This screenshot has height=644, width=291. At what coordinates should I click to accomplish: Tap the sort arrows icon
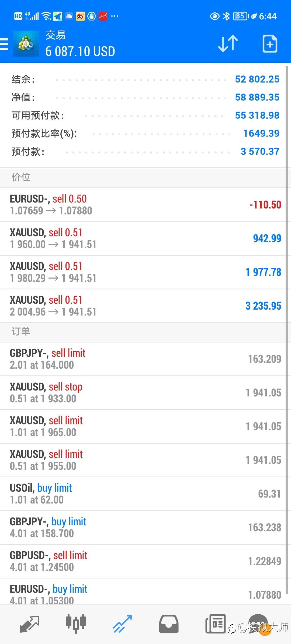(x=228, y=44)
